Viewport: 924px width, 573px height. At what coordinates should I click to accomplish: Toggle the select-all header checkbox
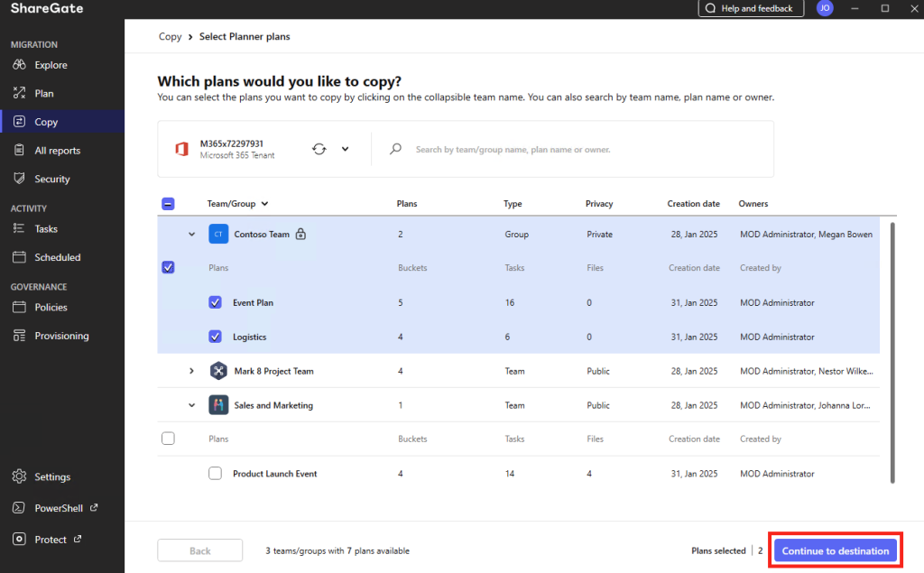[x=168, y=204]
